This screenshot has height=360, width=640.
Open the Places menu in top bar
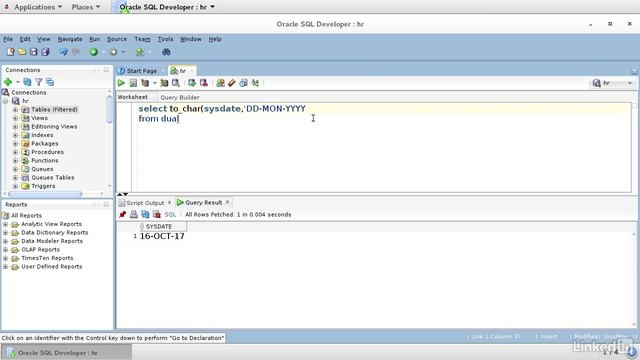pos(86,7)
